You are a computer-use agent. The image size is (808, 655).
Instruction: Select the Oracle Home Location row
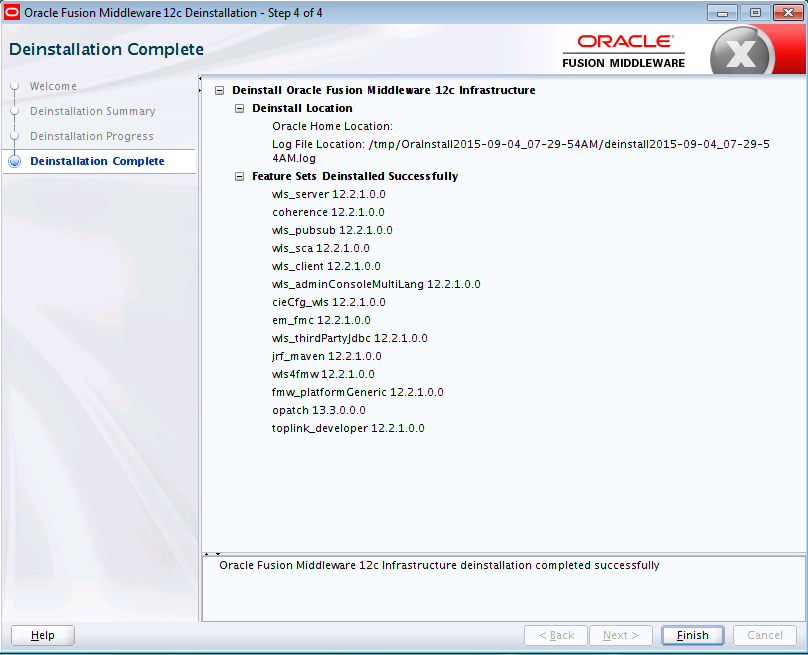coord(332,126)
